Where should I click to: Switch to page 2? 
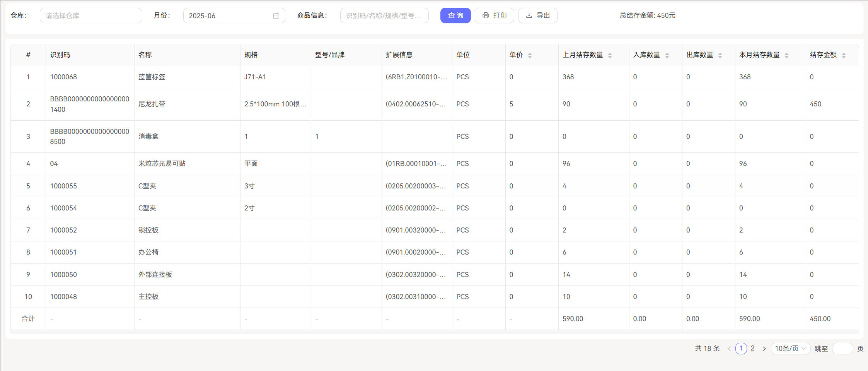(752, 348)
